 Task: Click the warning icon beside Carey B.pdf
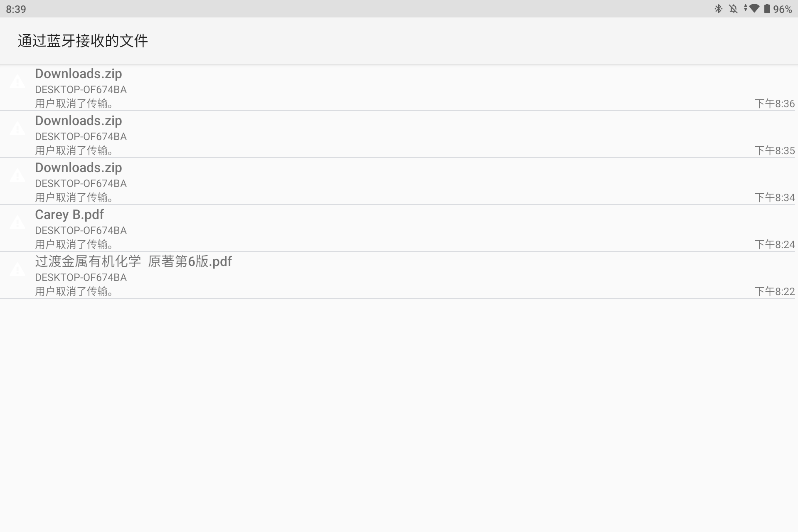pos(17,222)
